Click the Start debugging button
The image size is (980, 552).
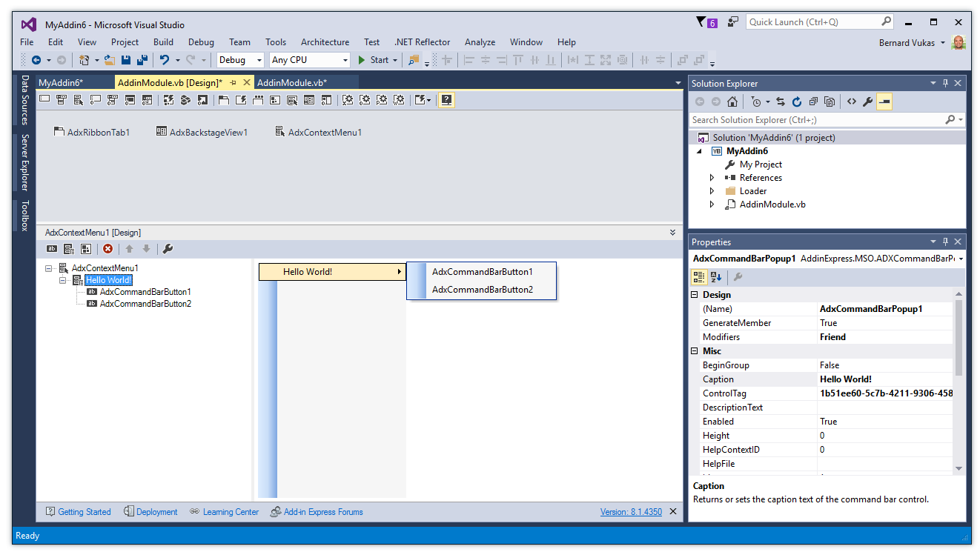(x=377, y=60)
